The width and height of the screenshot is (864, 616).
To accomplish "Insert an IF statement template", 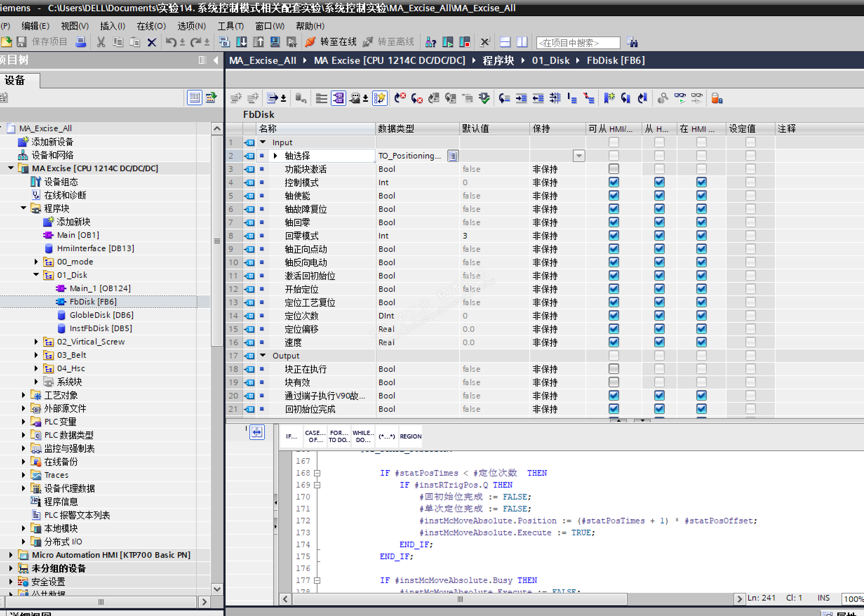I will click(x=291, y=436).
